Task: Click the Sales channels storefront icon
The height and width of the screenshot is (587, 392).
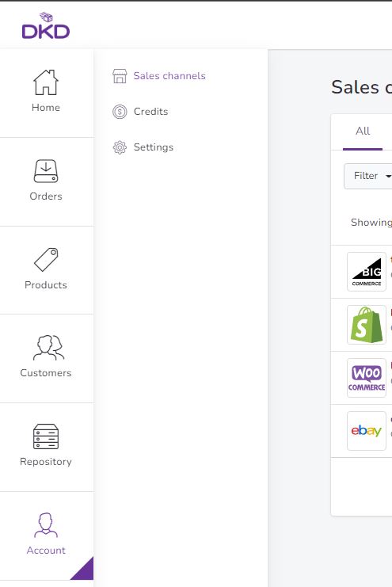Action: (120, 76)
